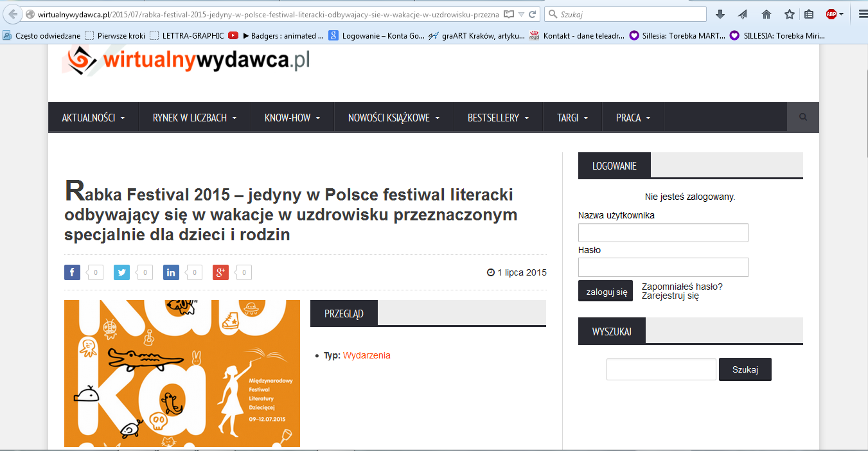Screen dimensions: 868x451
Task: Open the Downloads arrow icon
Action: click(720, 14)
